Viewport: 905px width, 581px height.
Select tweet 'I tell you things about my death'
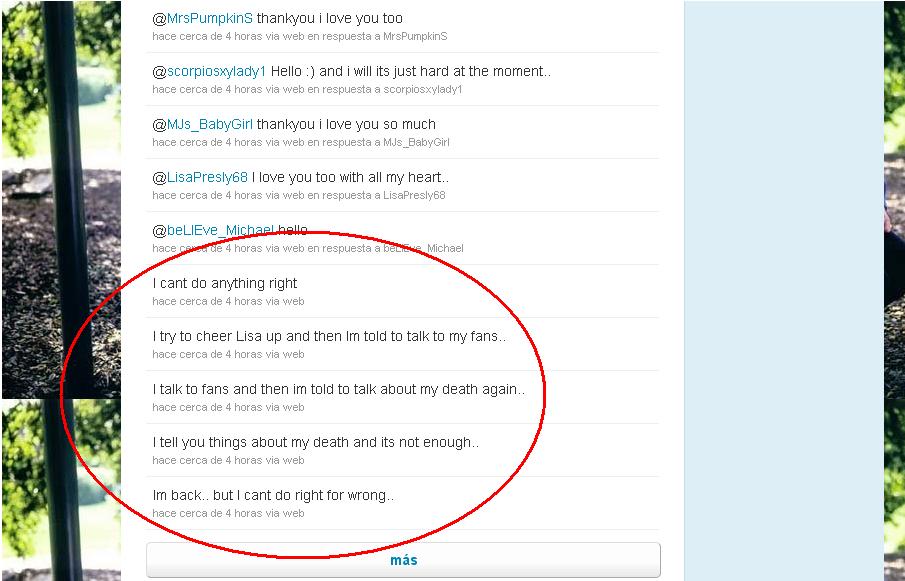[x=316, y=443]
